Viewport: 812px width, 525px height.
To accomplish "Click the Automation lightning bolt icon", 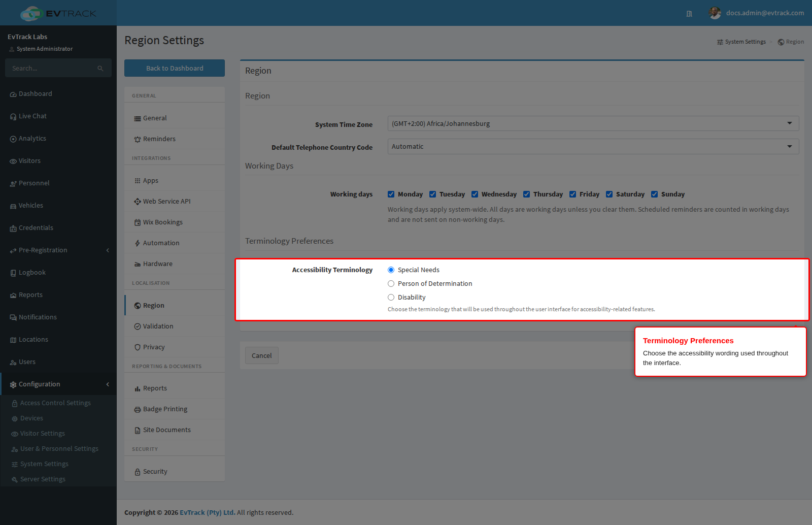I will point(138,243).
